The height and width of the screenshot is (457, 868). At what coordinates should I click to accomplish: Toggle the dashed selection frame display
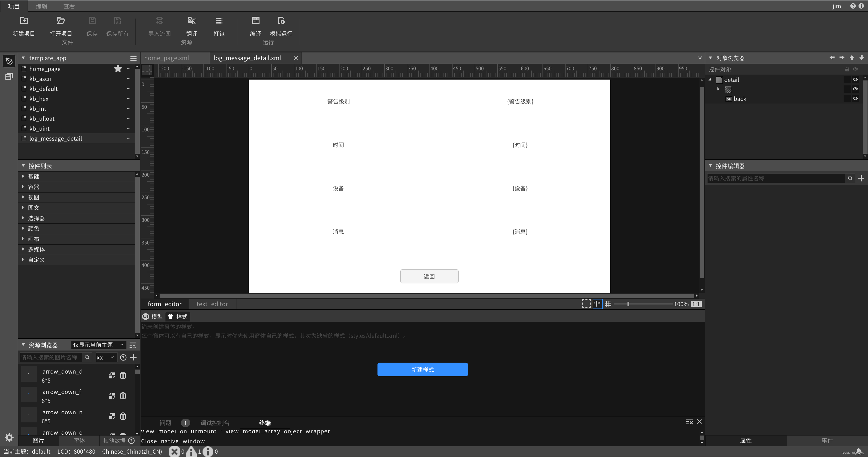tap(586, 304)
